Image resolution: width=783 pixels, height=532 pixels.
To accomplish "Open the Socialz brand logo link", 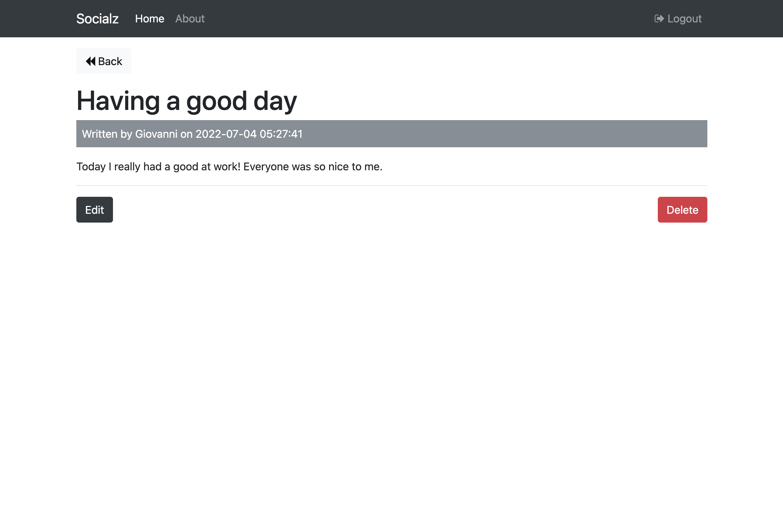I will point(97,19).
